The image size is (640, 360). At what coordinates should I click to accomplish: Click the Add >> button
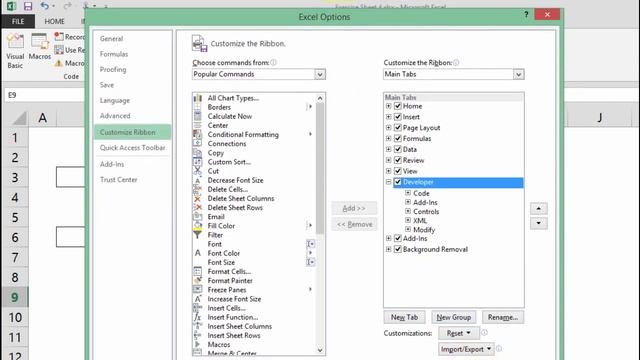click(x=354, y=209)
